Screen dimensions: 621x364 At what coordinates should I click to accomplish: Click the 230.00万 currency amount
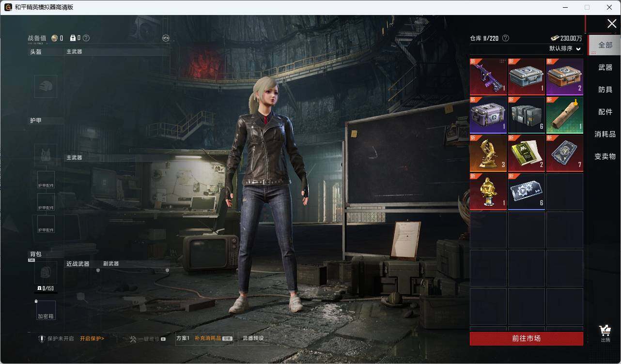(x=572, y=38)
